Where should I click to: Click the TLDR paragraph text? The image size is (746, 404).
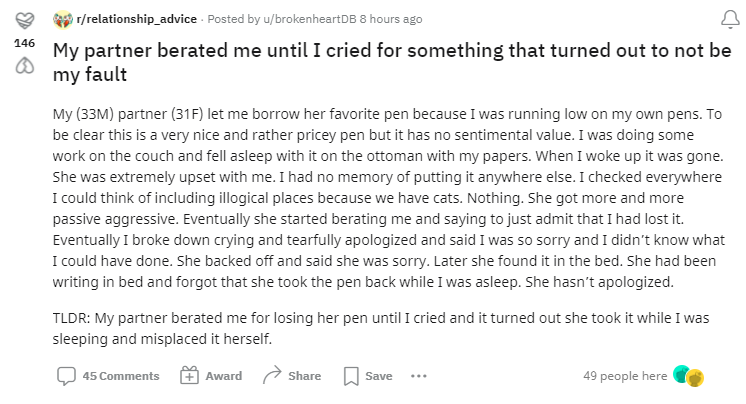389,327
